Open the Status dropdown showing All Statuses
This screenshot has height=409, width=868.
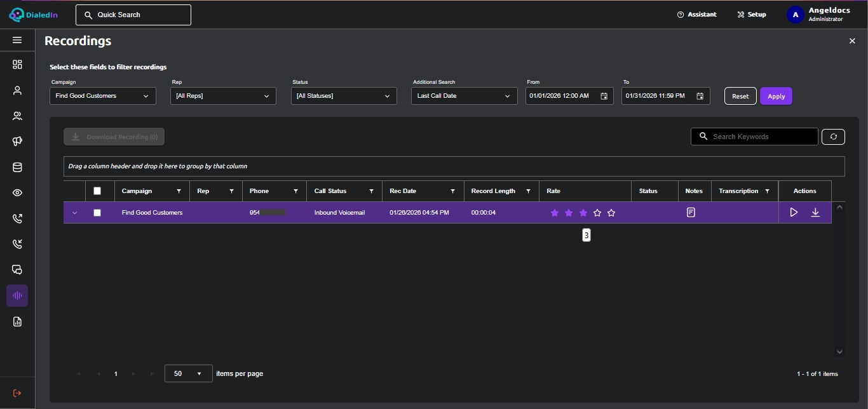click(x=344, y=96)
